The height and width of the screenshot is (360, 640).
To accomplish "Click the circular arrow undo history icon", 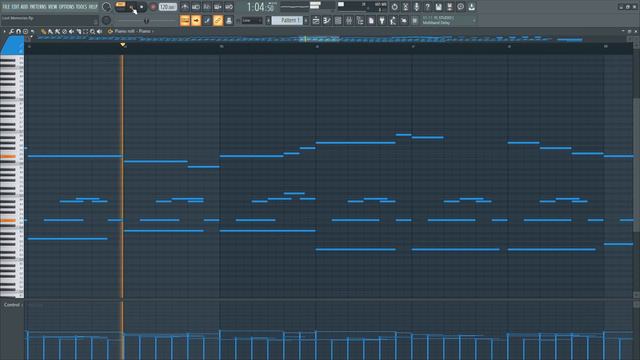I will (x=394, y=7).
